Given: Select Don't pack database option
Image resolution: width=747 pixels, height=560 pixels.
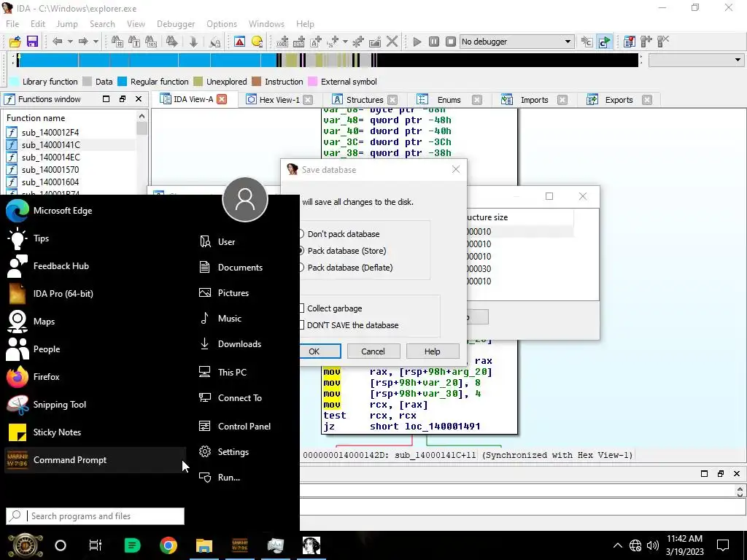Looking at the screenshot, I should click(x=340, y=234).
